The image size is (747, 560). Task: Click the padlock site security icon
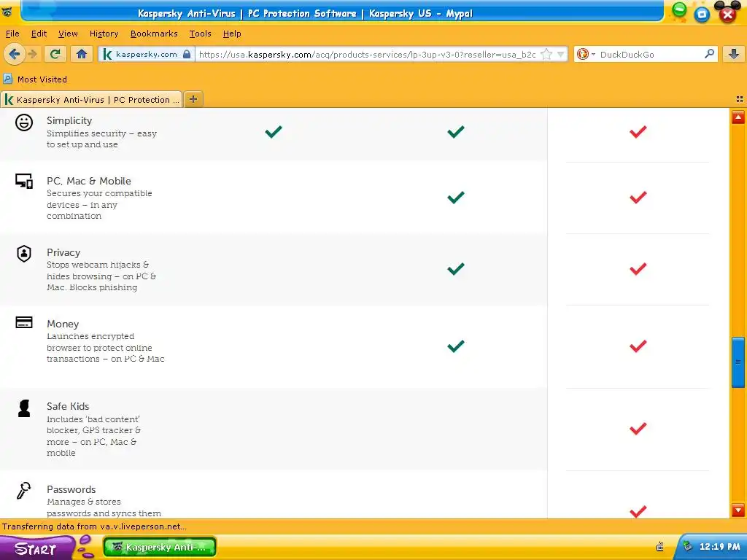pyautogui.click(x=187, y=54)
